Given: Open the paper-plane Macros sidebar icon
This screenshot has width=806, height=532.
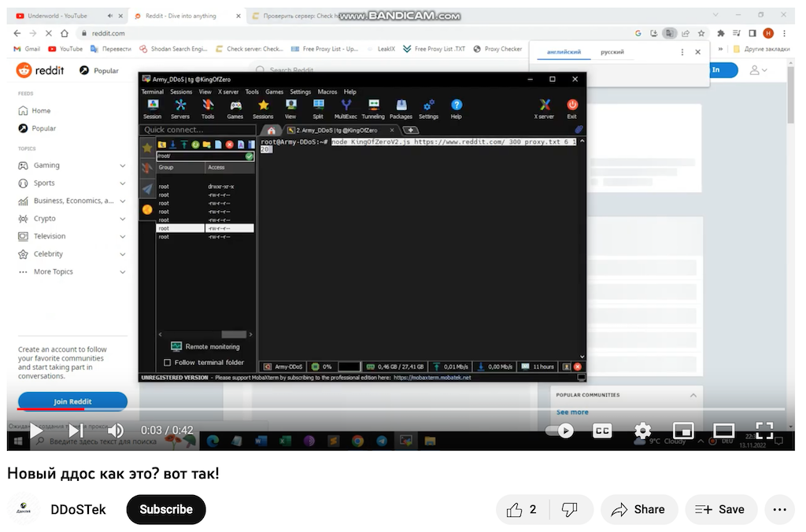Looking at the screenshot, I should pyautogui.click(x=147, y=189).
